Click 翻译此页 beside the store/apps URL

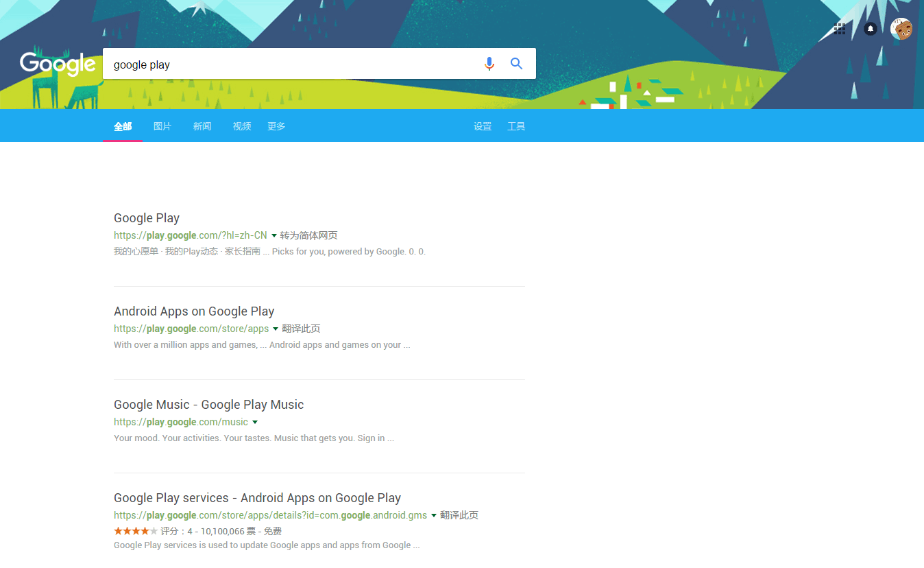pyautogui.click(x=301, y=329)
